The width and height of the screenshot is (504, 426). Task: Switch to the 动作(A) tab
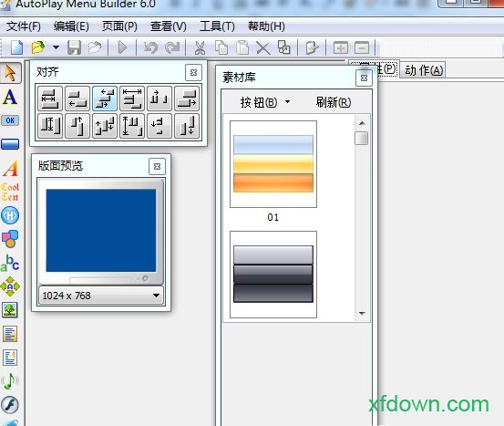coord(424,70)
